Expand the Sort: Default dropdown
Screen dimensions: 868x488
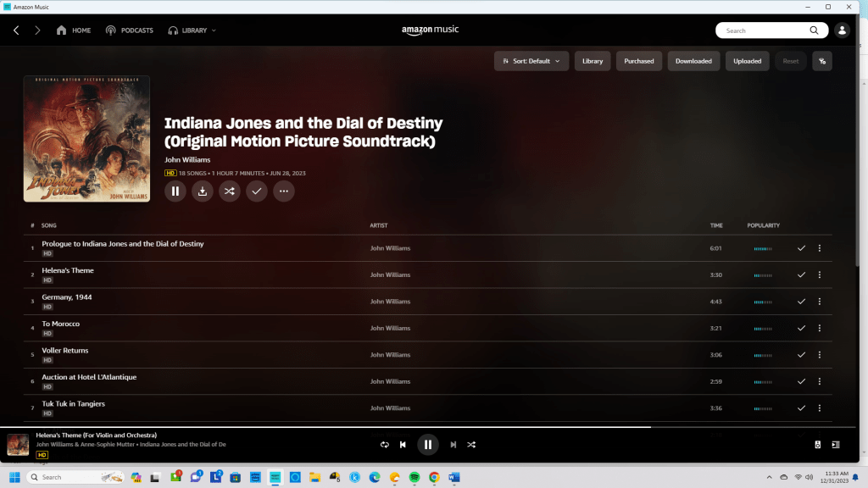pos(531,61)
